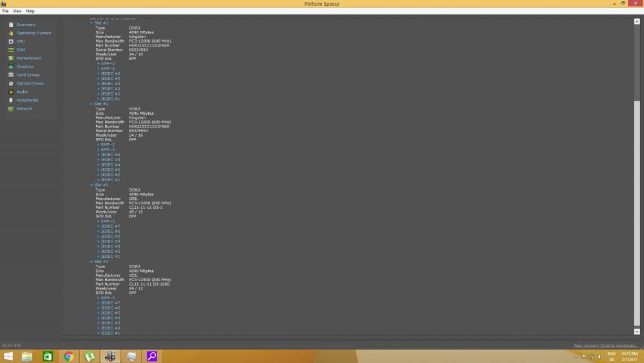
Task: Open Operating System section icon
Action: [x=11, y=33]
